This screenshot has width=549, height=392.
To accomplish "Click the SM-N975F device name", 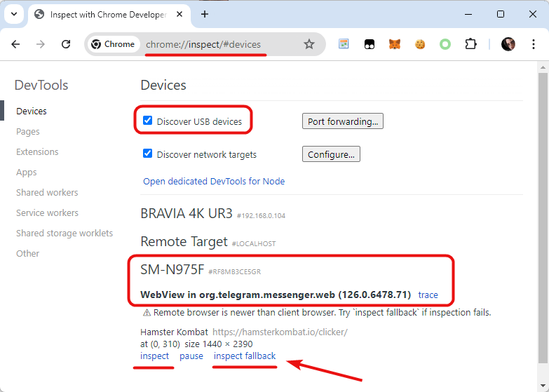I will pyautogui.click(x=172, y=269).
